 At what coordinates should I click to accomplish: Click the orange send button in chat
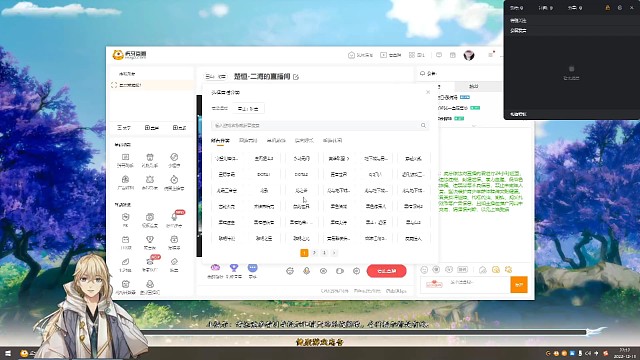coord(519,285)
